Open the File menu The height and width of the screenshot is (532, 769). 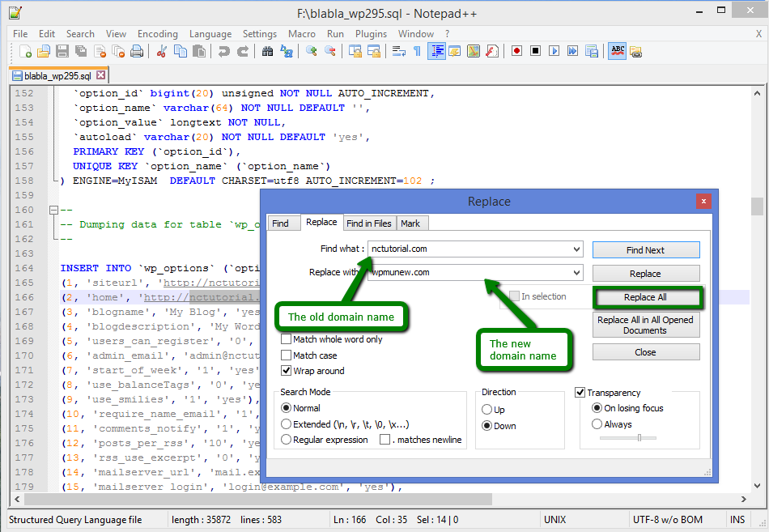pyautogui.click(x=20, y=34)
